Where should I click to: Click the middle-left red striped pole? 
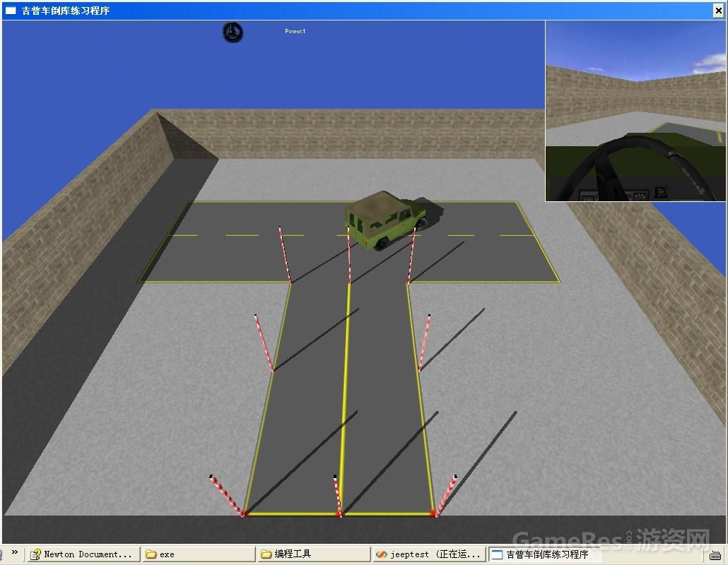pyautogui.click(x=264, y=343)
